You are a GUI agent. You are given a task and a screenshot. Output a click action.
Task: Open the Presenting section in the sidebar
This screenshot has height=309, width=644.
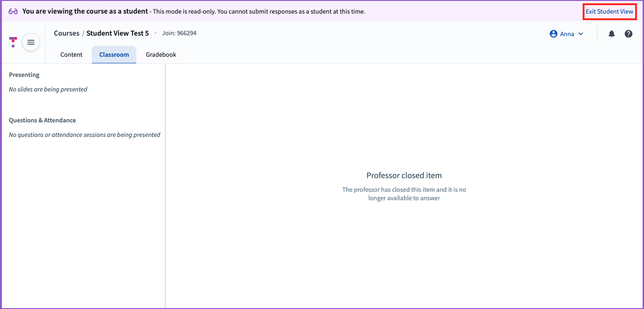24,75
